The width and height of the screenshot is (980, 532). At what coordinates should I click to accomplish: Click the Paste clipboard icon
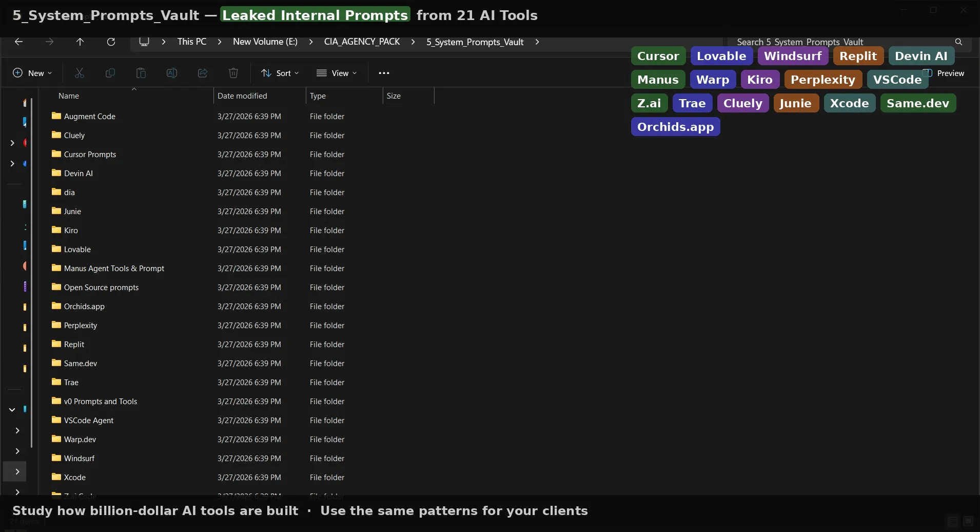coord(141,73)
